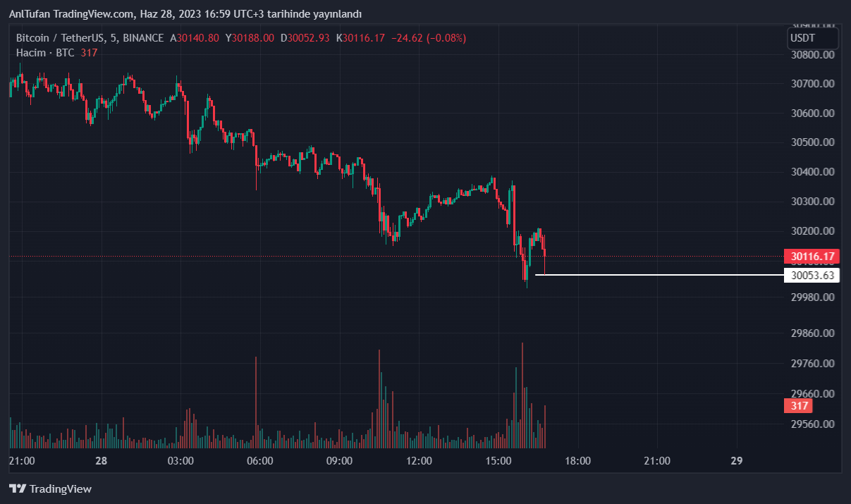Click the TradingView logo icon
This screenshot has height=504, width=851.
(x=18, y=488)
